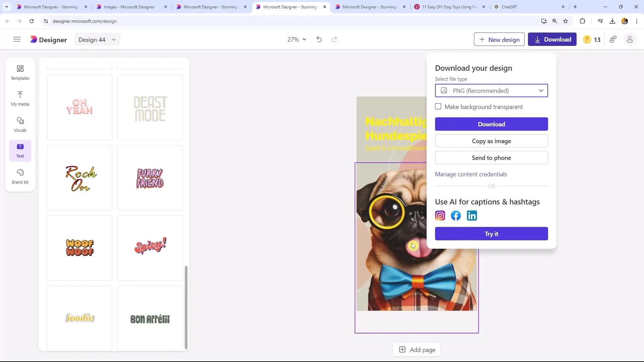Click Manage content credentials link
The width and height of the screenshot is (644, 362).
point(471,174)
